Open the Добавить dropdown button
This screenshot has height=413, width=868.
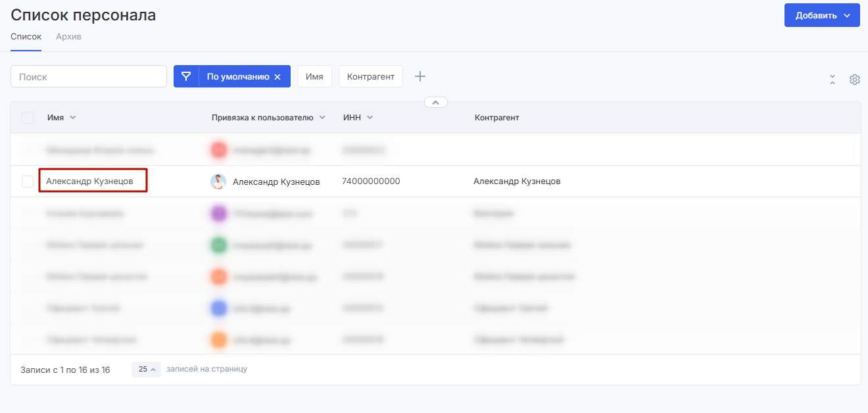pos(821,16)
